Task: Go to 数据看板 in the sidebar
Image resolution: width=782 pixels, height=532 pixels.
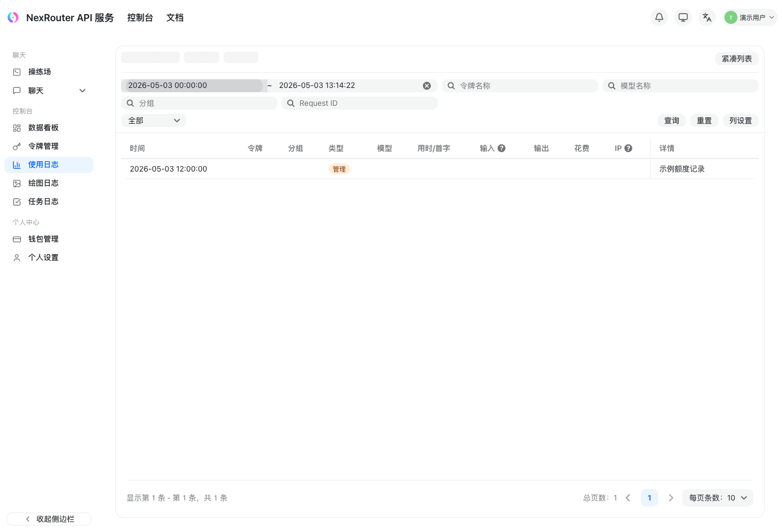Action: point(49,128)
